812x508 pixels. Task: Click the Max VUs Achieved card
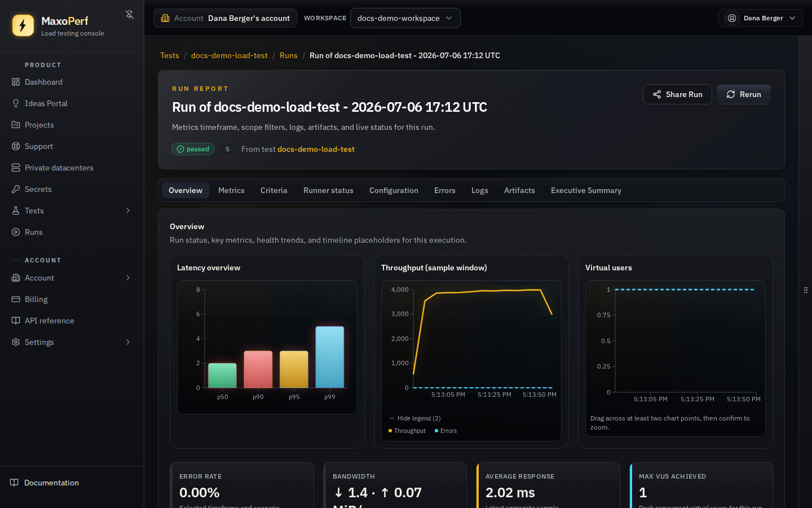pos(701,485)
